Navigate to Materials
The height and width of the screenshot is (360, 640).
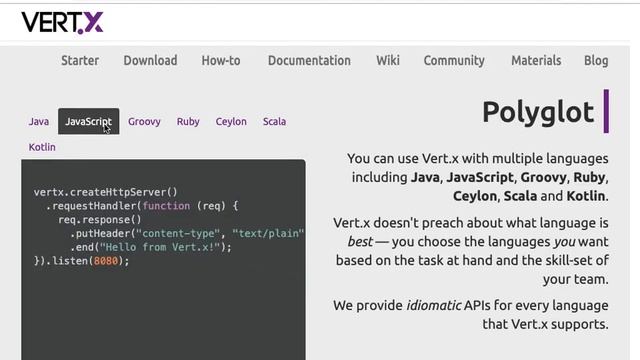536,60
